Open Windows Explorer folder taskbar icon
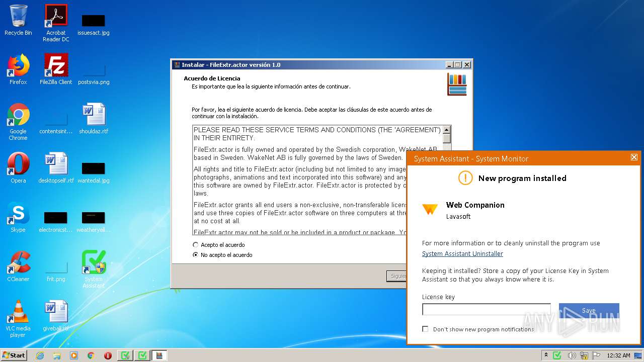Image resolution: width=644 pixels, height=362 pixels. click(x=57, y=355)
